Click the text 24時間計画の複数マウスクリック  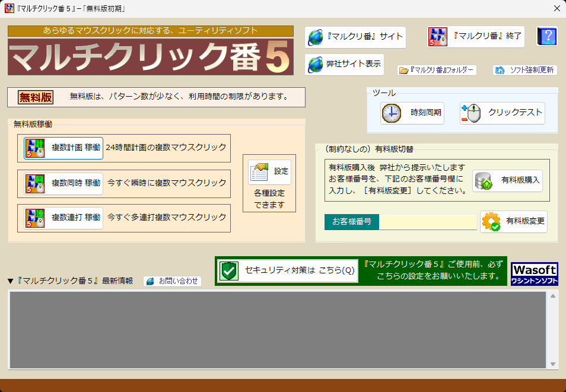coord(166,147)
